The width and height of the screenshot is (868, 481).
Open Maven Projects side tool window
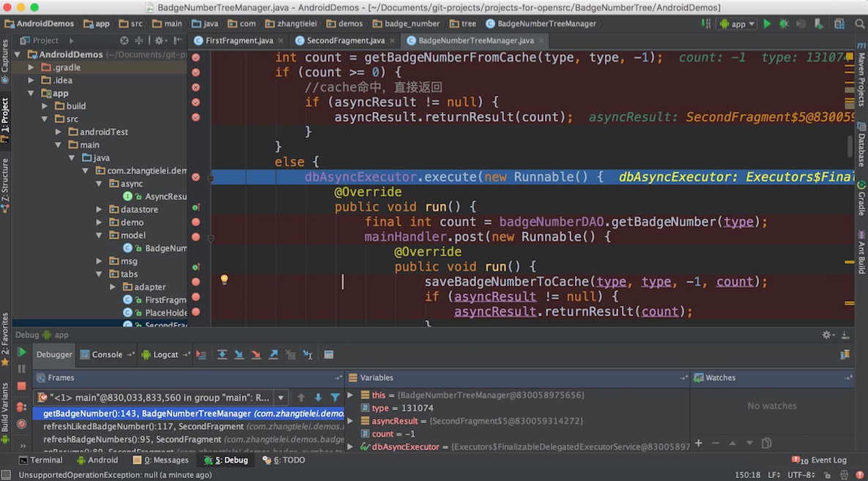coord(861,75)
